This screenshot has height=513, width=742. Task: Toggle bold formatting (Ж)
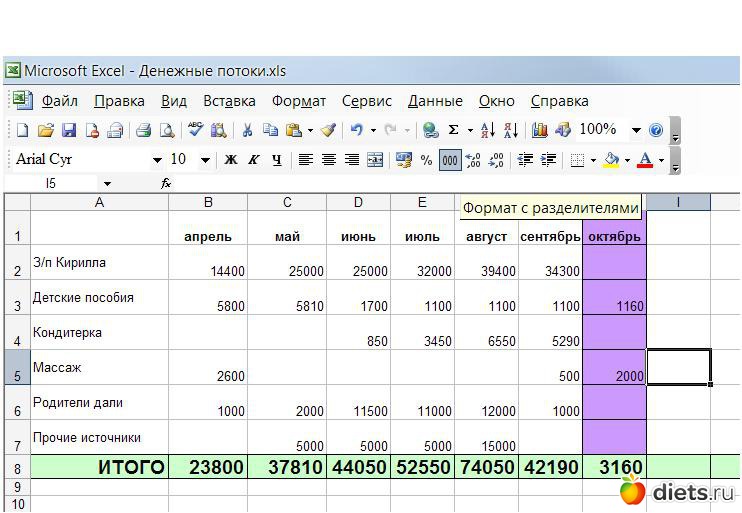[231, 160]
